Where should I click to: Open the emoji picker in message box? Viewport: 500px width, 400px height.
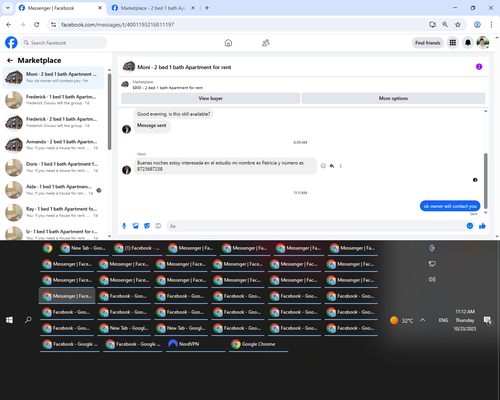470,226
